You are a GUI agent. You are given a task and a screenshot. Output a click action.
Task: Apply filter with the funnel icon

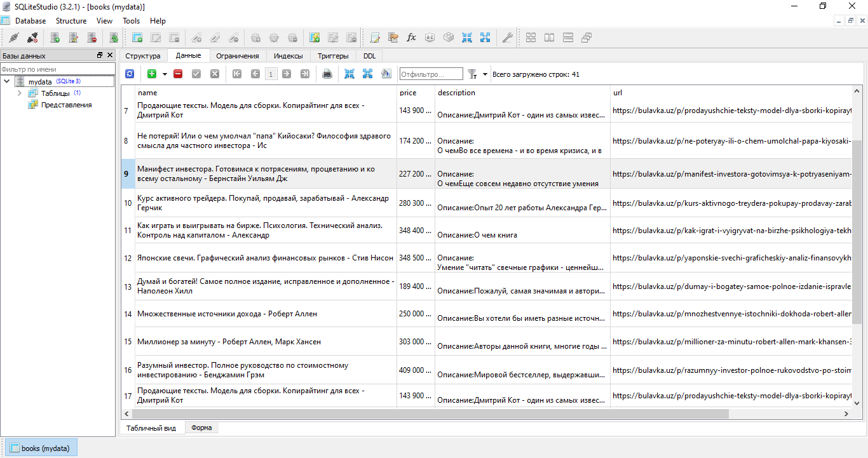pos(473,74)
